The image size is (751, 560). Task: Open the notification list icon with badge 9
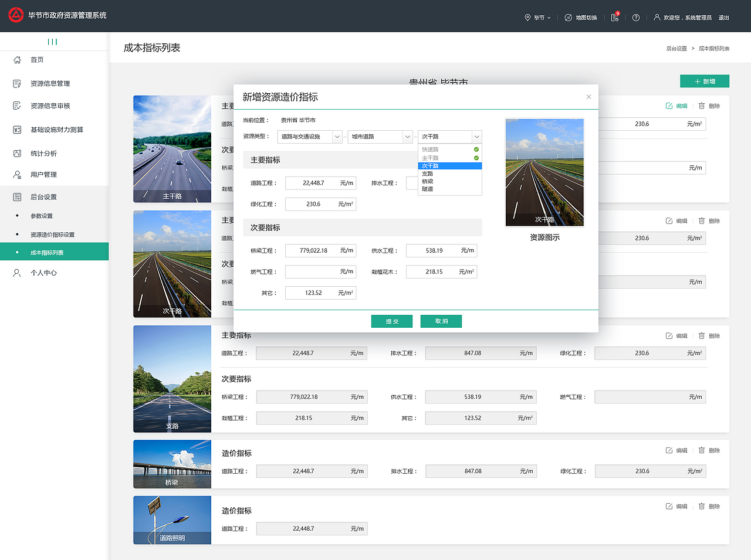(615, 17)
